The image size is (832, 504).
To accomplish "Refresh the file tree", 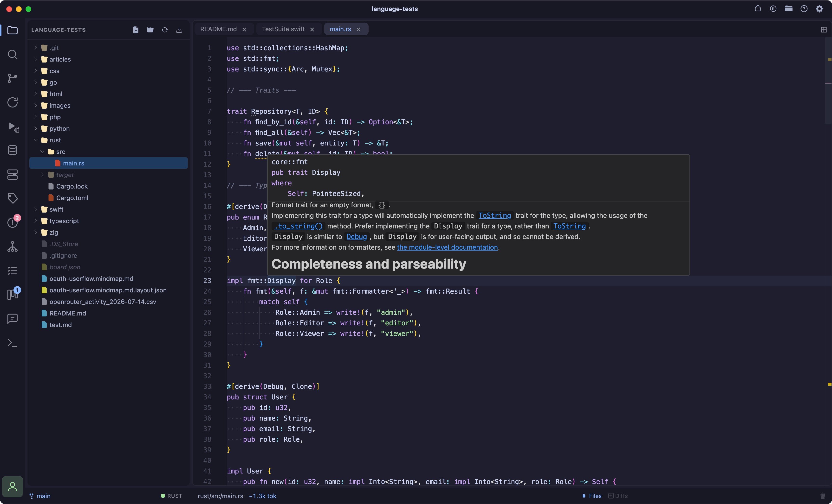I will tap(164, 30).
